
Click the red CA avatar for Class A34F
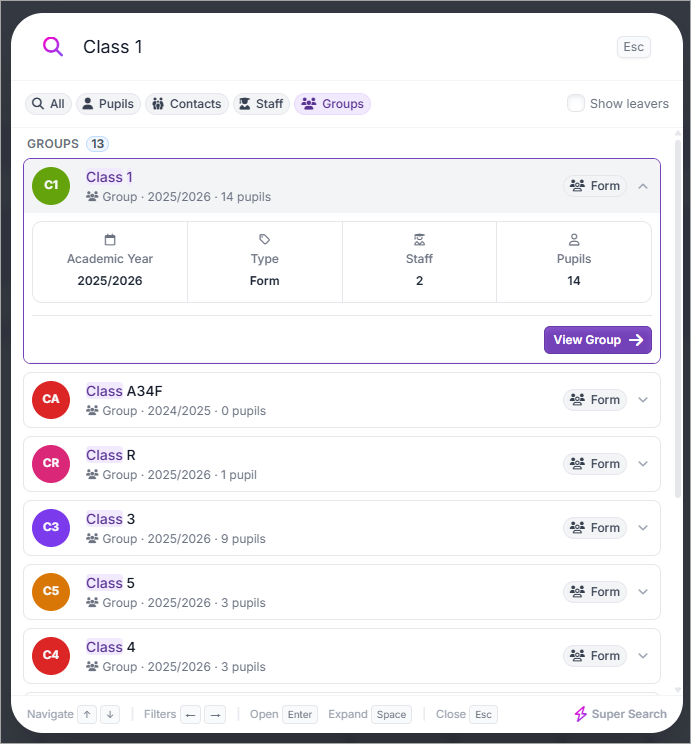pos(51,400)
